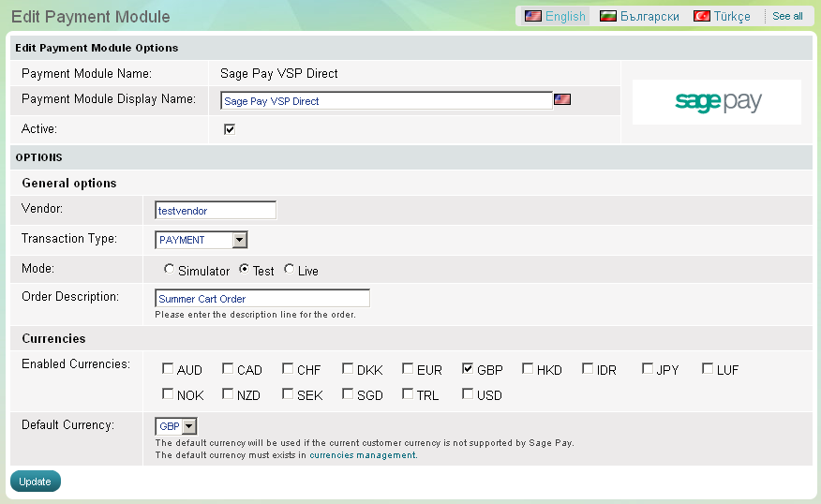Click the Sage Pay logo image
Screen dimensions: 821x504
click(717, 102)
